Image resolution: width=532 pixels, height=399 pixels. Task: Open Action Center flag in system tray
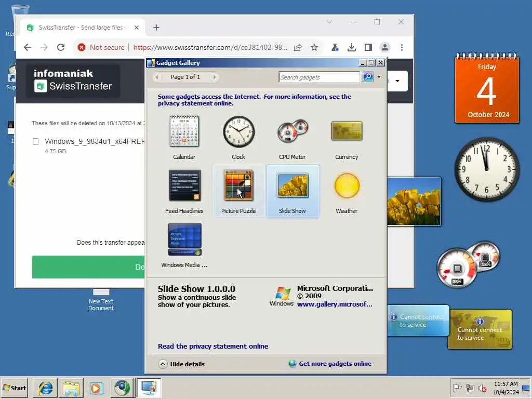(457, 388)
